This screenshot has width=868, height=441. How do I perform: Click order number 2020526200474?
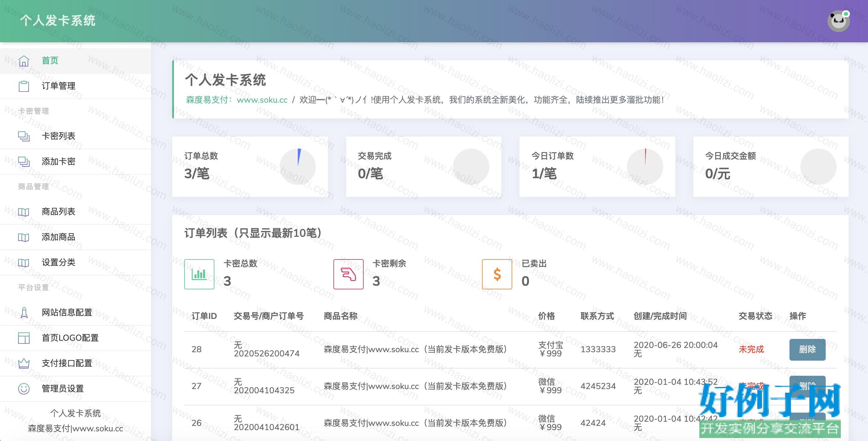[x=267, y=353]
